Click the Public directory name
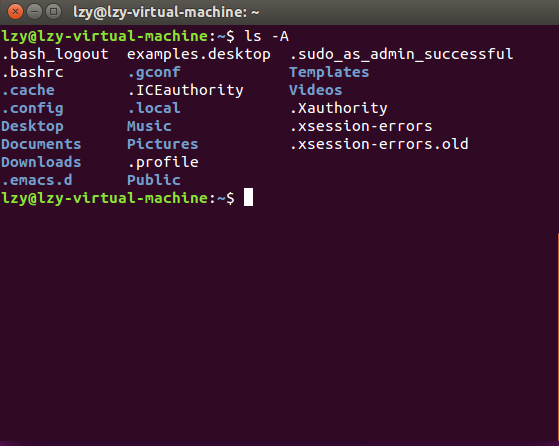Viewport: 559px width, 446px height. (154, 180)
